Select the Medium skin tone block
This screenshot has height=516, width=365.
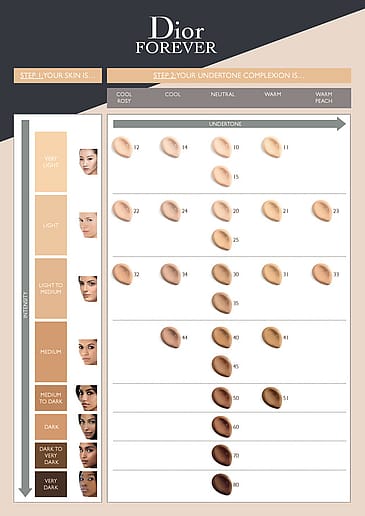(51, 352)
